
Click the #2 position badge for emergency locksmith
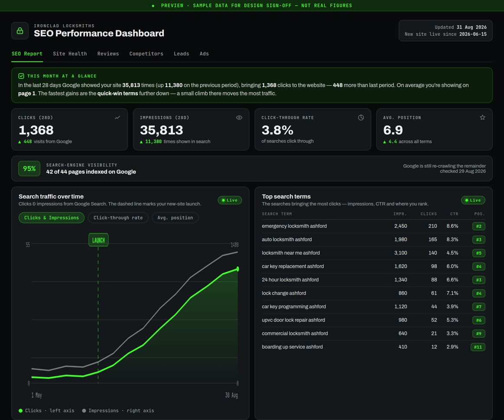tap(478, 226)
